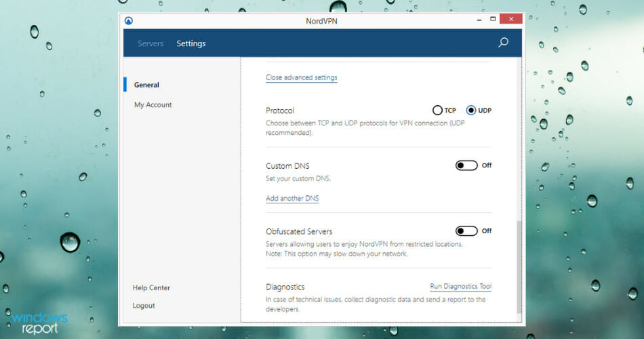Toggle the Custom DNS switch
The width and height of the screenshot is (644, 339).
click(466, 165)
